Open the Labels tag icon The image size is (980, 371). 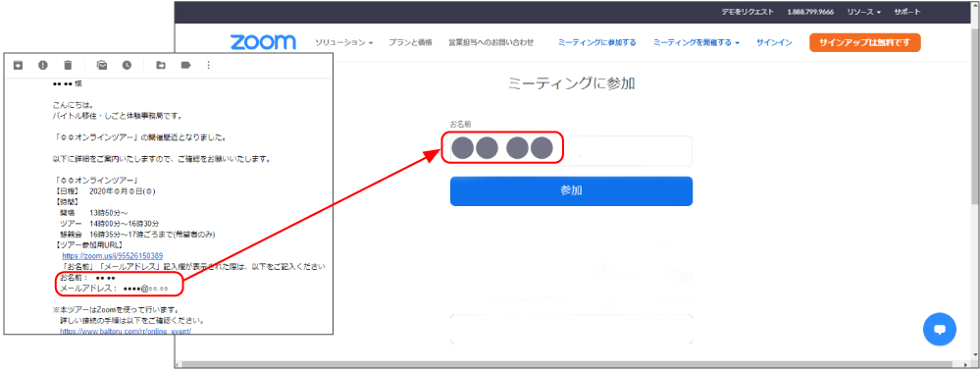tap(185, 65)
